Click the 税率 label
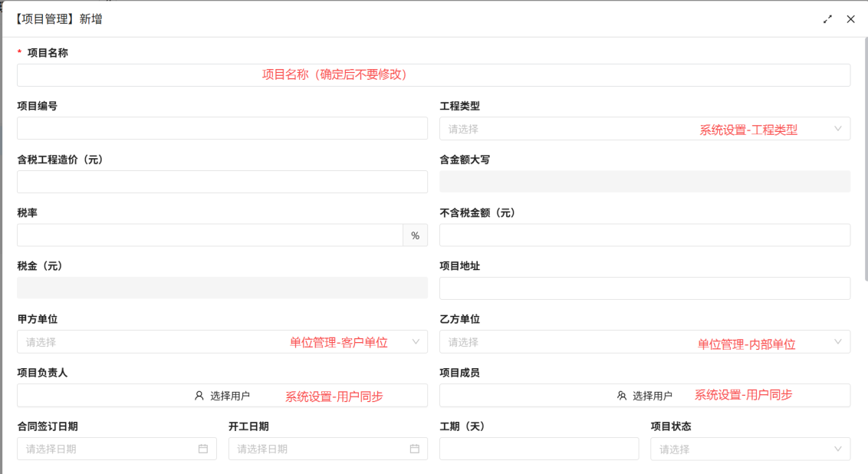This screenshot has width=868, height=474. point(27,212)
